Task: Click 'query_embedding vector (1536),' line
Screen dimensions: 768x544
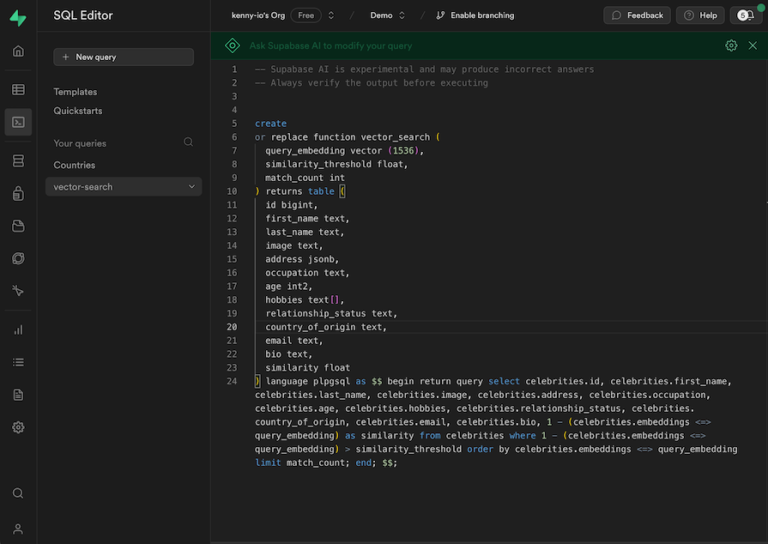Action: [344, 150]
